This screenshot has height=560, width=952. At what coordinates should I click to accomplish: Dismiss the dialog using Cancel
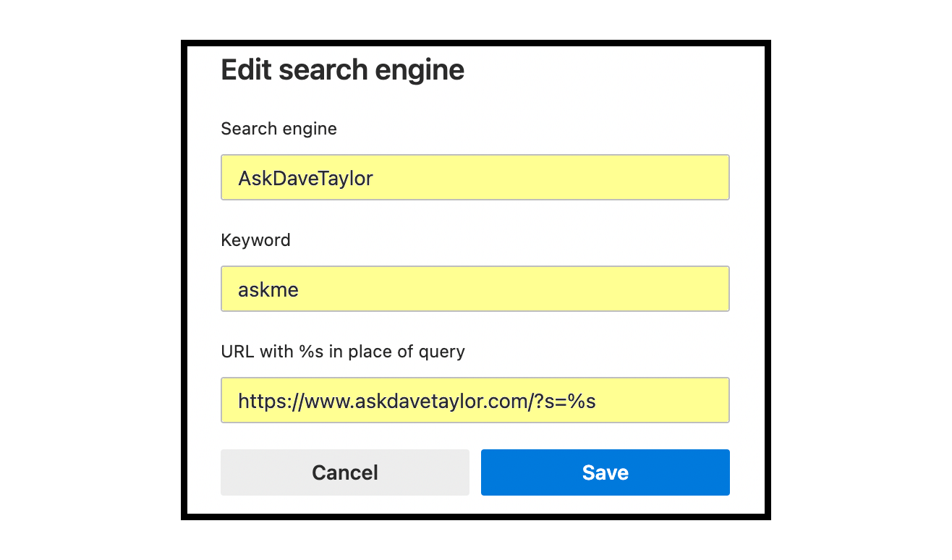[344, 472]
